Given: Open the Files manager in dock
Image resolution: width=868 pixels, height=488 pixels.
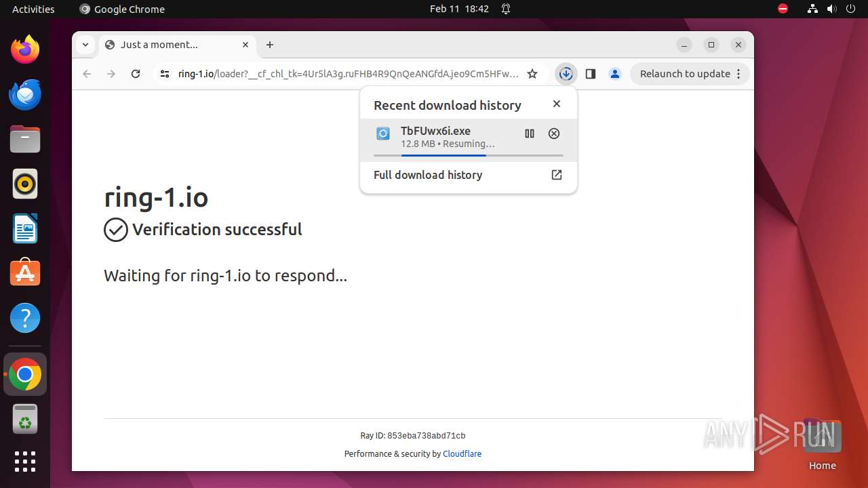Looking at the screenshot, I should coord(25,139).
